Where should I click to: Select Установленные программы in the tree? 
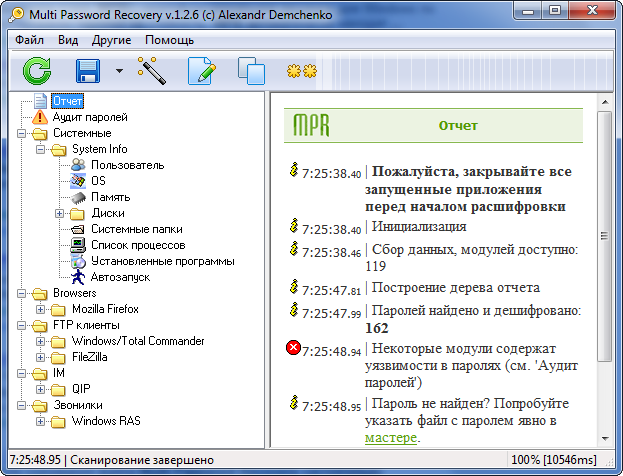coord(163,261)
